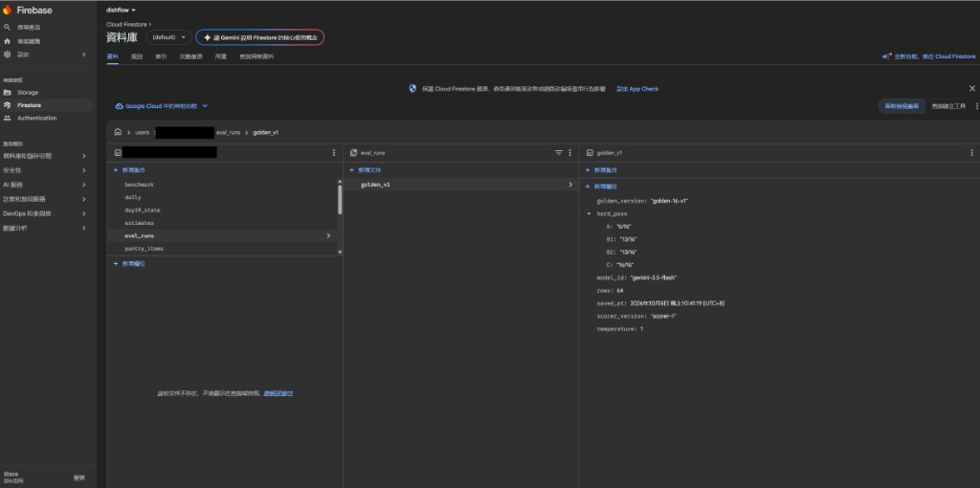Click add collection in the first panel
This screenshot has width=980, height=488.
coord(130,170)
